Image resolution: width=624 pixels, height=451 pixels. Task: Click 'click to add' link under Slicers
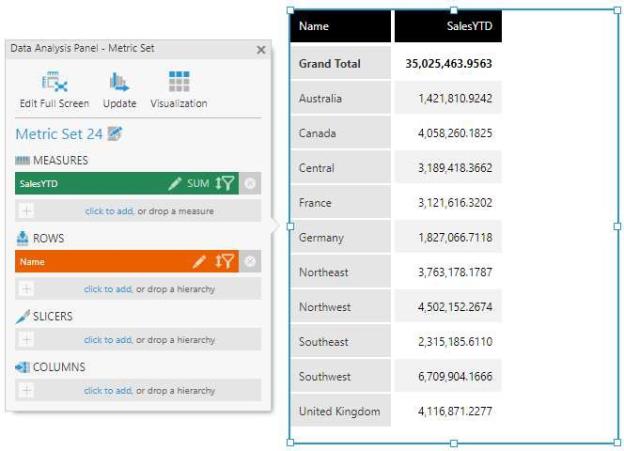(108, 340)
